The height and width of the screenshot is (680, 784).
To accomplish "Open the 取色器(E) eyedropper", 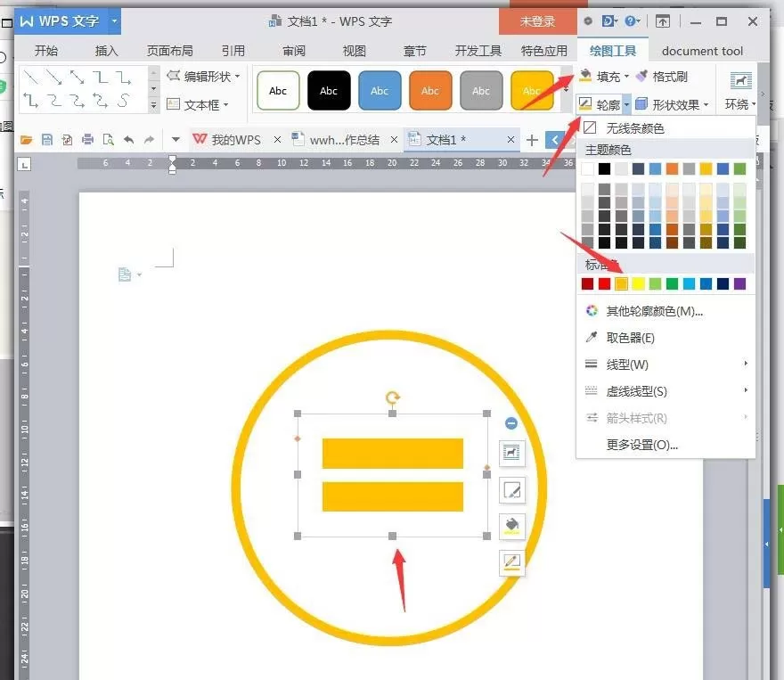I will coord(630,338).
